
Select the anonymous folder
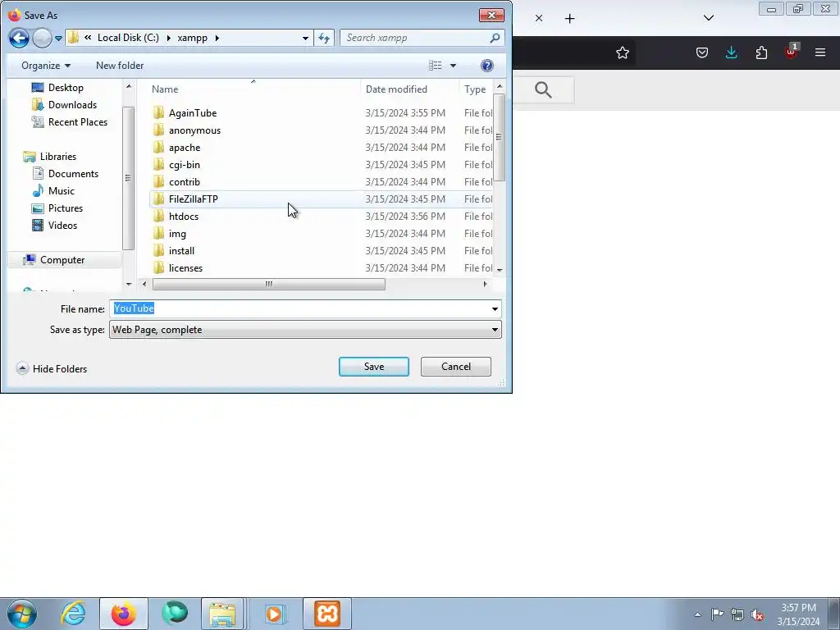point(321,130)
